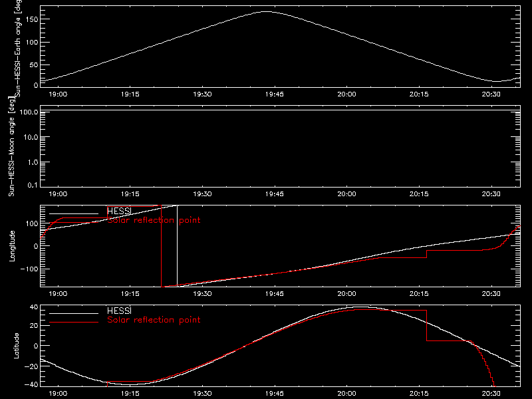Pick 19:45 under the Longitude plot

[x=275, y=294]
